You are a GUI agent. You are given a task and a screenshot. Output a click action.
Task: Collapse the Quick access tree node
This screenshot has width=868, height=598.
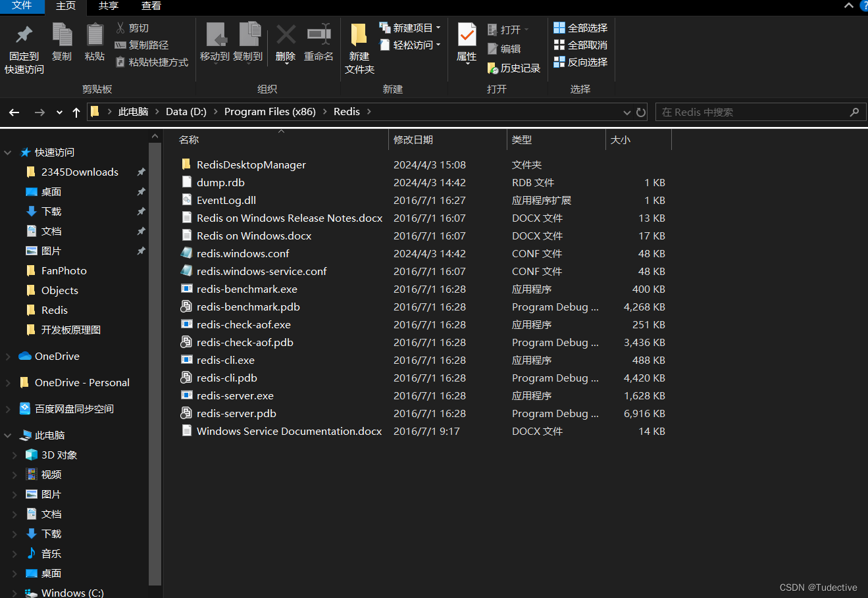(x=8, y=153)
